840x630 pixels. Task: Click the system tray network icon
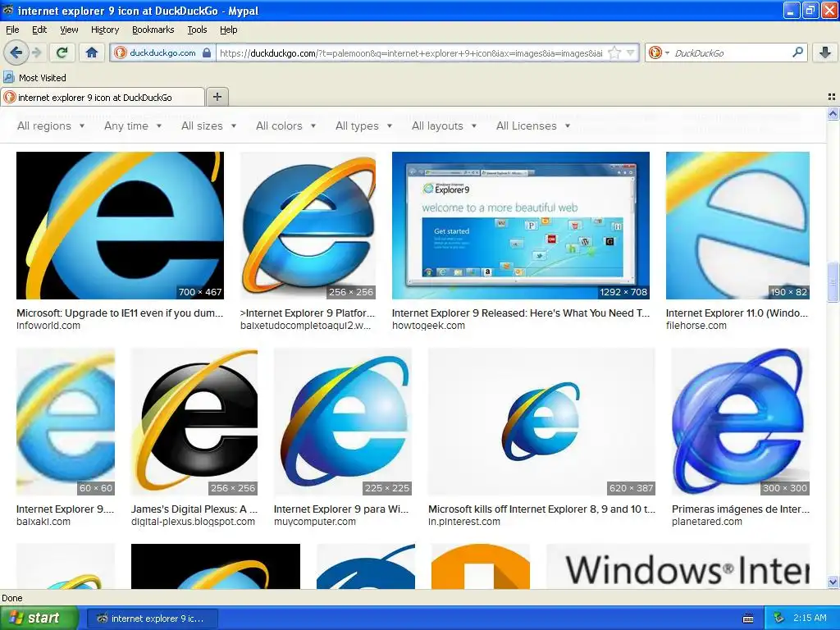[779, 619]
